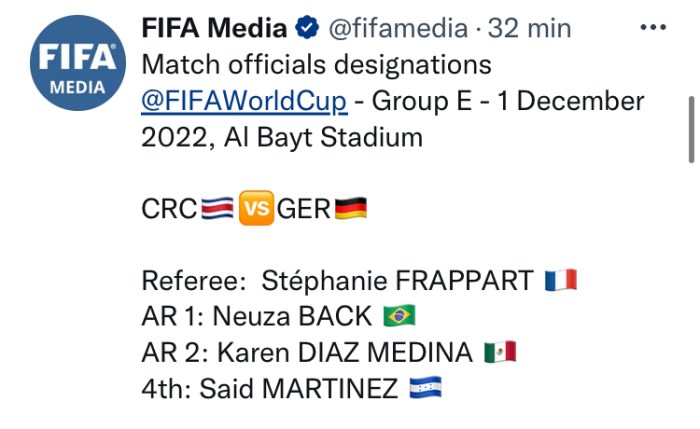Click the orange VS emoji
The image size is (700, 429).
[x=257, y=208]
